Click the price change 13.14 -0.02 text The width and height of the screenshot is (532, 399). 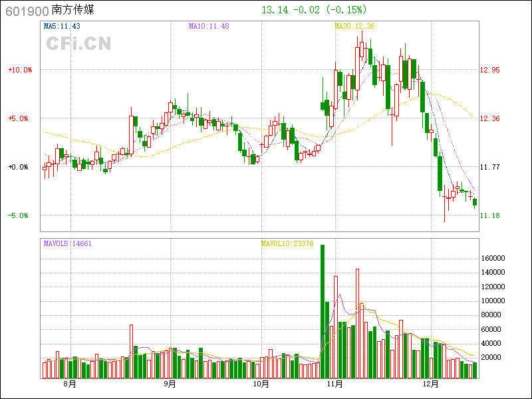point(291,10)
